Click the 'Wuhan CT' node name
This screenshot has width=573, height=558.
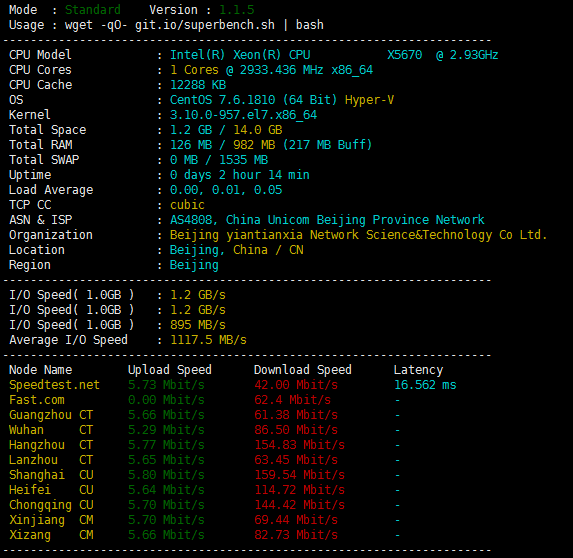pyautogui.click(x=51, y=430)
